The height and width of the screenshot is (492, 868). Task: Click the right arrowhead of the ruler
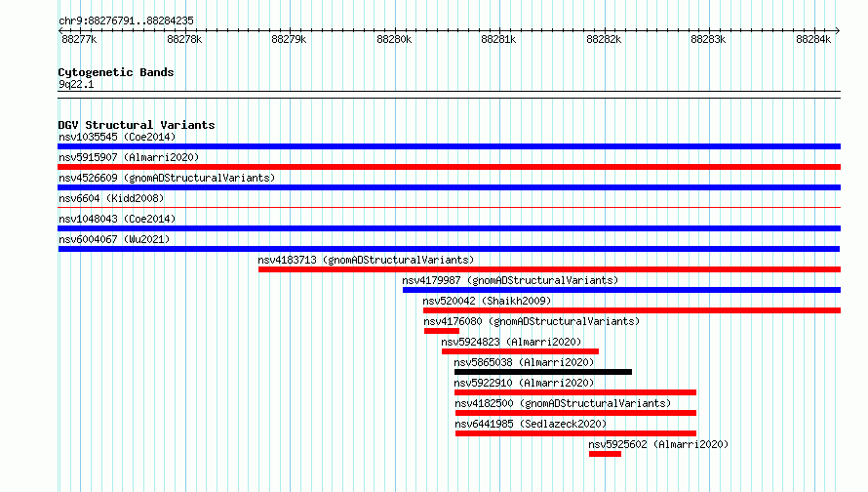tap(838, 30)
